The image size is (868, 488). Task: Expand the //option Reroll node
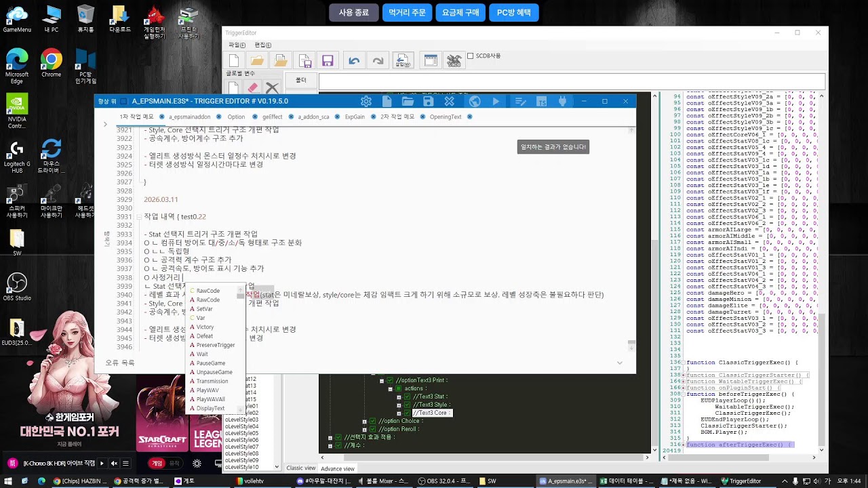coord(365,430)
